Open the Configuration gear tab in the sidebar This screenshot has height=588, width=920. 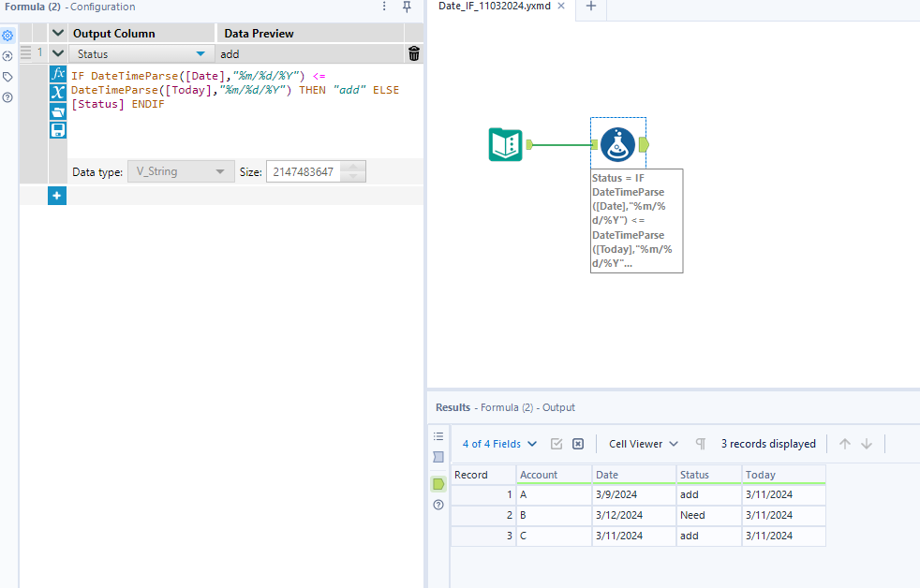(x=7, y=36)
